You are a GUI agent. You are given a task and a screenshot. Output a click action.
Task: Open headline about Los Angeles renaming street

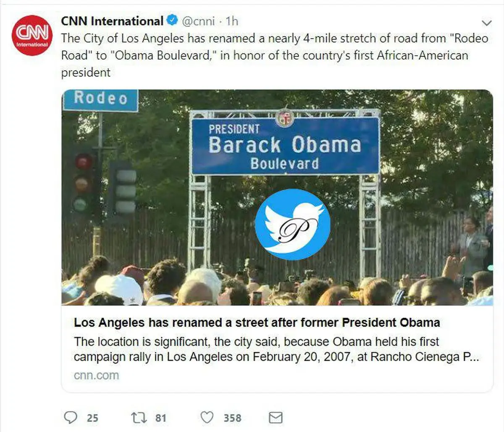click(x=257, y=322)
